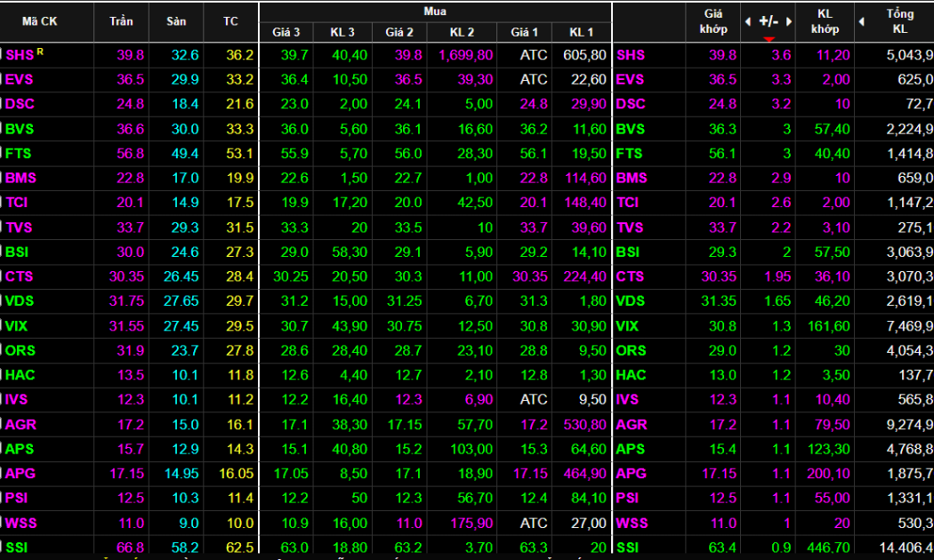Sort by the TC column header
The width and height of the screenshot is (934, 560).
tap(230, 21)
